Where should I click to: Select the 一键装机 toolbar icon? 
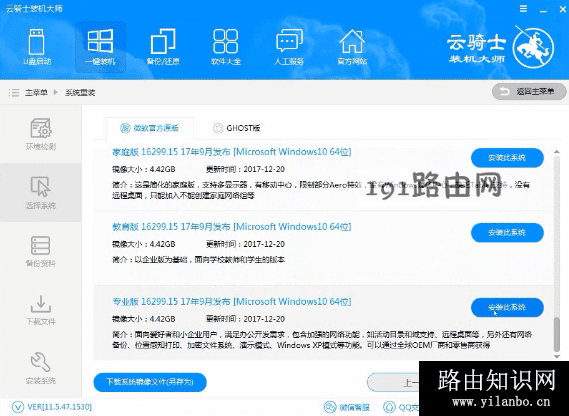[x=100, y=47]
